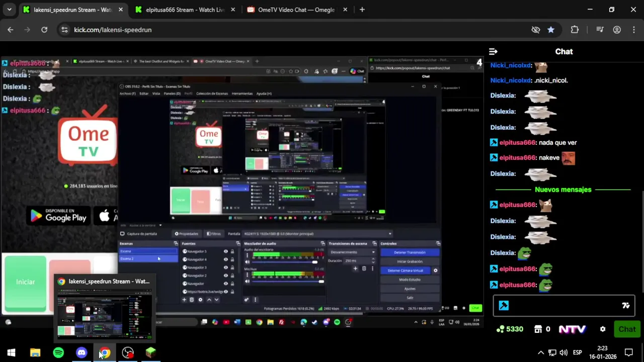The height and width of the screenshot is (362, 644).
Task: Move source up with arrow in streamed OBS
Action: (x=209, y=300)
